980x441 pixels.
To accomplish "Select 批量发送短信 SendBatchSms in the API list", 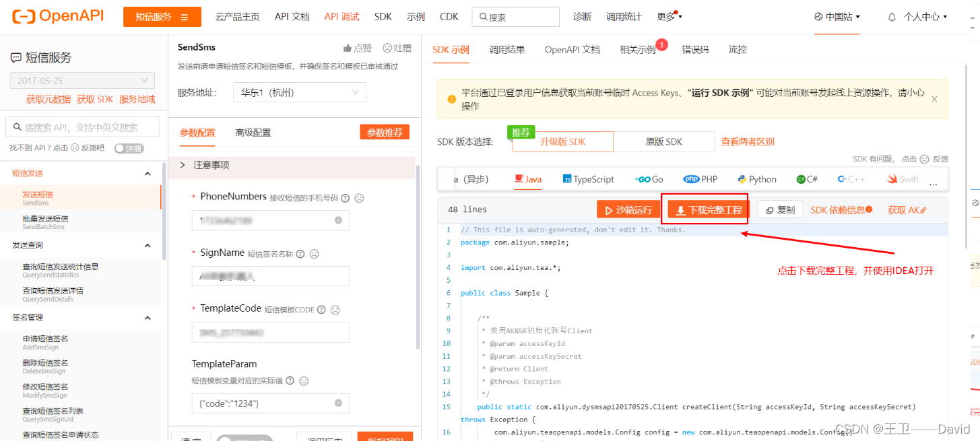I will click(x=81, y=222).
